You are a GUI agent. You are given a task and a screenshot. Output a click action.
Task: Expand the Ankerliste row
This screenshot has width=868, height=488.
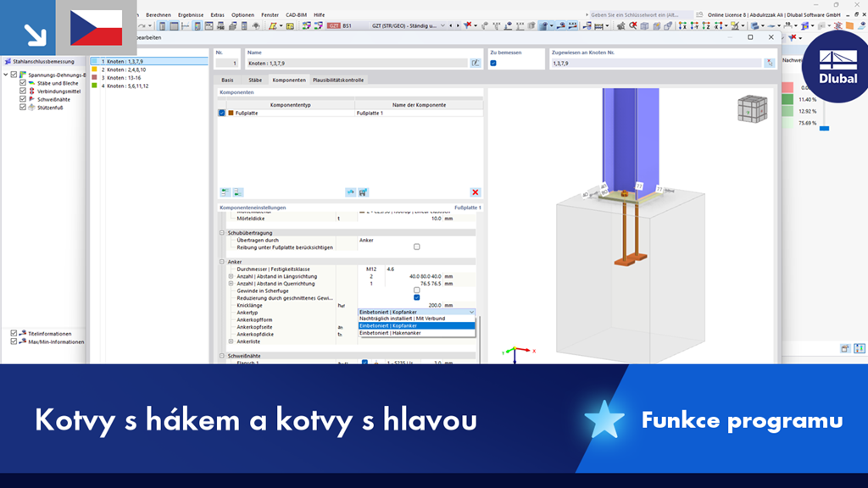[x=231, y=341]
